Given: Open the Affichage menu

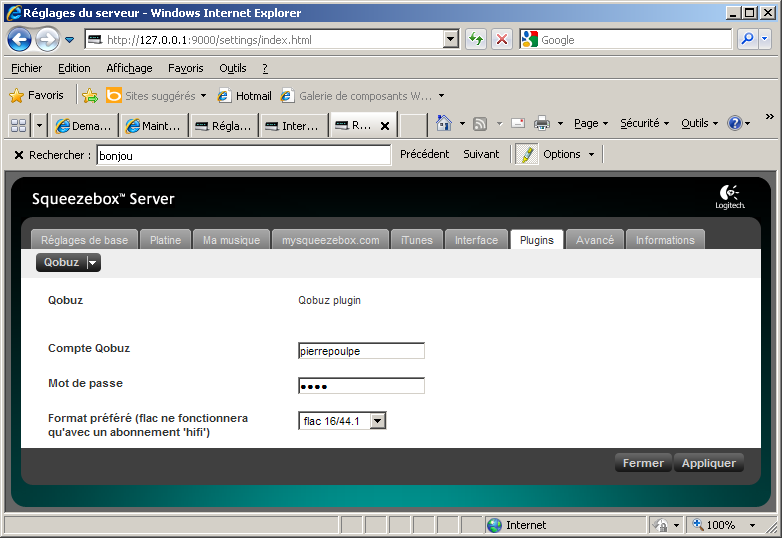Looking at the screenshot, I should coord(129,68).
